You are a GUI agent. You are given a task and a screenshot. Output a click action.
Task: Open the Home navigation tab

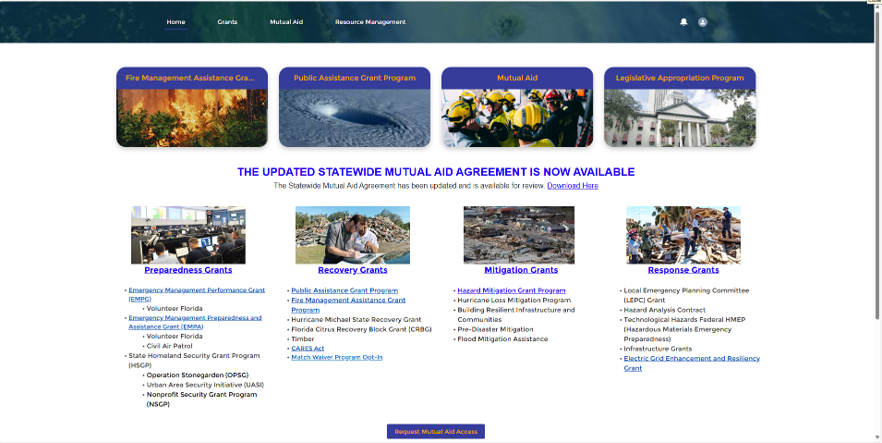(x=176, y=22)
